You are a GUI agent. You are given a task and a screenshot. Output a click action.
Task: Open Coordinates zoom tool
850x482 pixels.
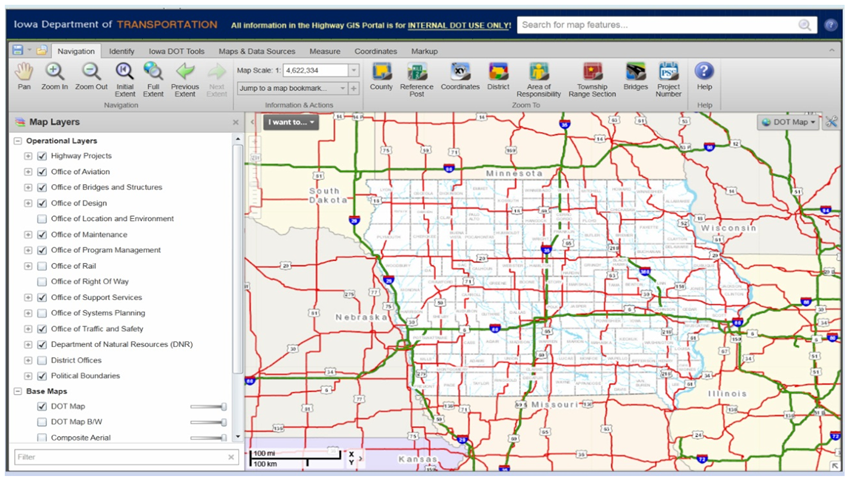tap(460, 77)
